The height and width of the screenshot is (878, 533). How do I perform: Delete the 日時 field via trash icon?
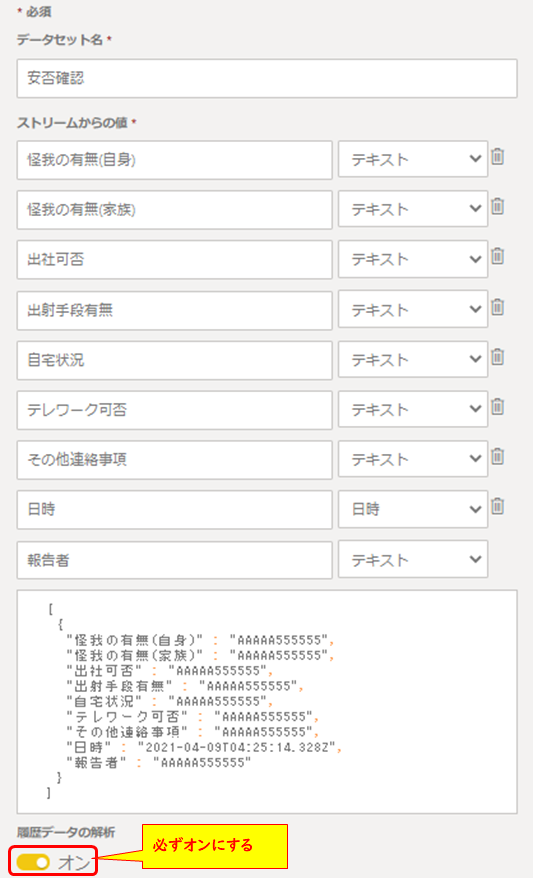click(x=497, y=506)
